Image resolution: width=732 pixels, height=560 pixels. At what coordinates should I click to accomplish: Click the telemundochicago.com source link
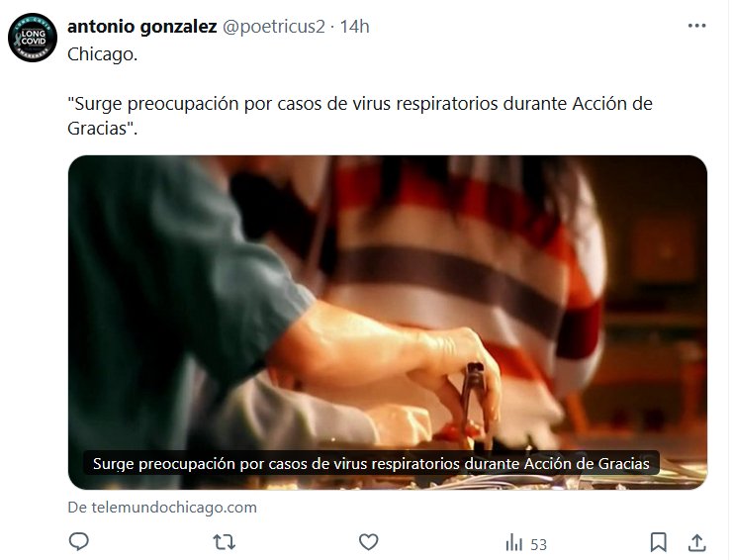(x=162, y=508)
